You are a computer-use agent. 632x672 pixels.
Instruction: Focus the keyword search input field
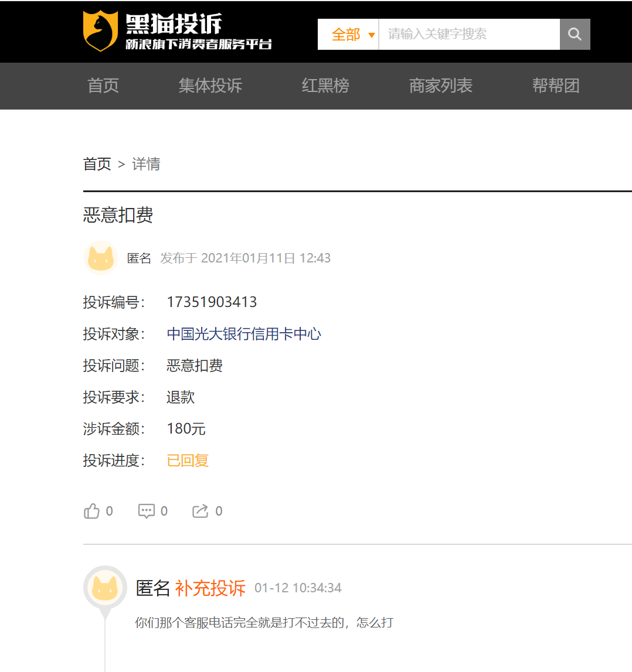click(469, 34)
